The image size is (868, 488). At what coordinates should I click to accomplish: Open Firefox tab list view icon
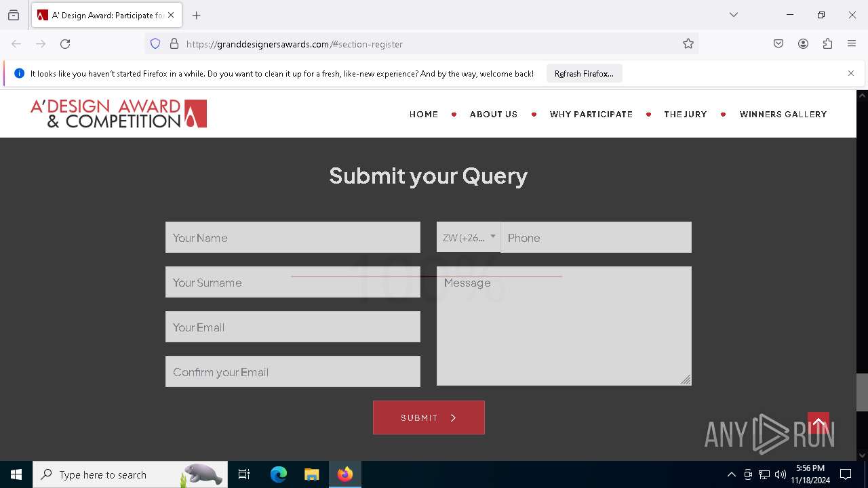(14, 15)
